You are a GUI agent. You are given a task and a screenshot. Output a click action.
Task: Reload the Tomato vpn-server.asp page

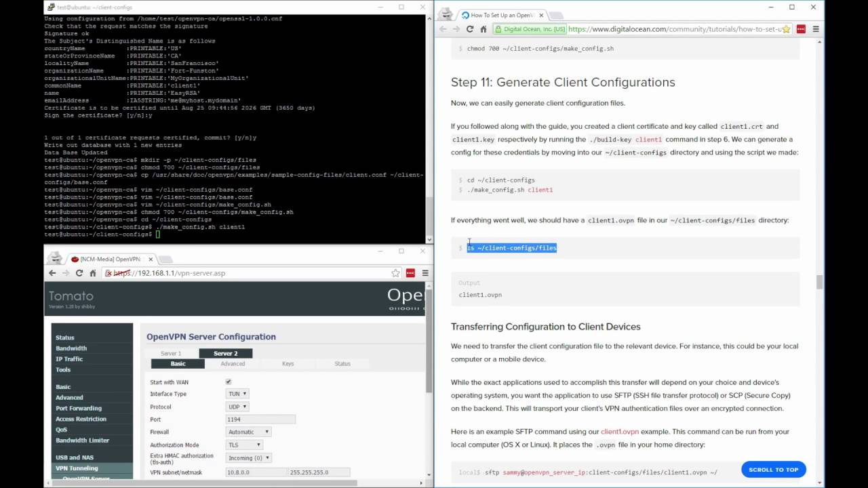point(79,272)
